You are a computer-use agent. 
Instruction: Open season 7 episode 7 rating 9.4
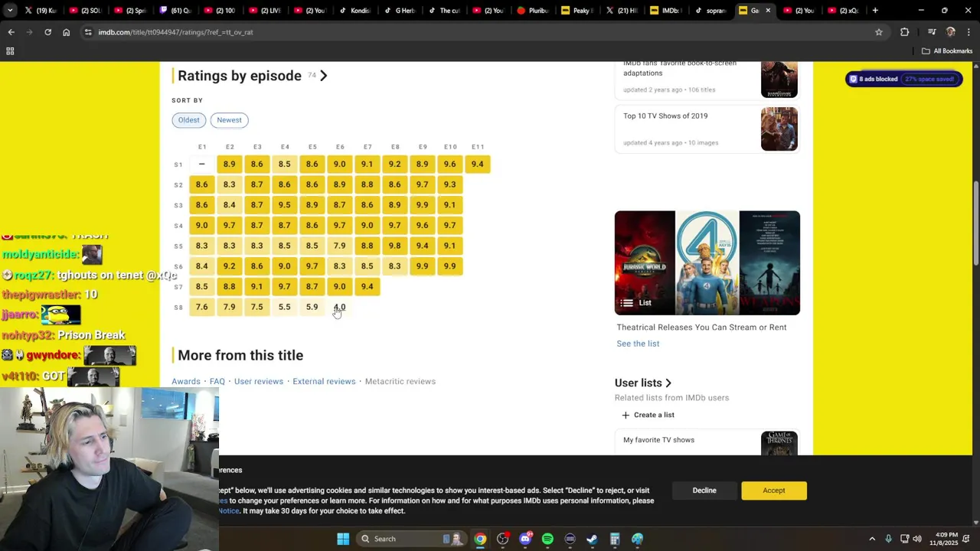367,287
